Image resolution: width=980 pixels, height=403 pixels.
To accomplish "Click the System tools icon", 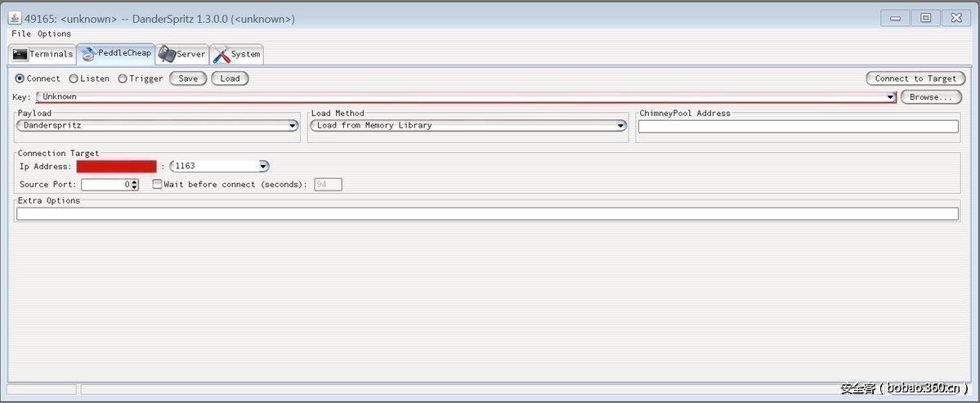I will [x=222, y=54].
